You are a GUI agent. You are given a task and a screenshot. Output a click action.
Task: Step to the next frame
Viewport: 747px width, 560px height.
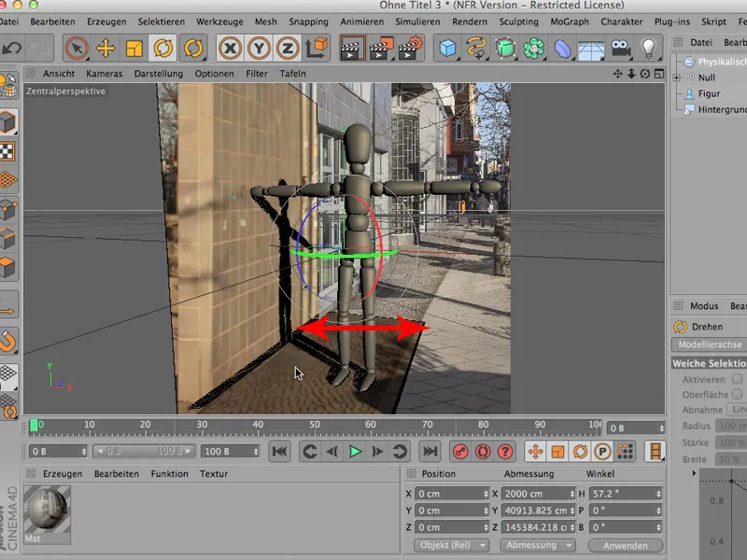point(377,452)
